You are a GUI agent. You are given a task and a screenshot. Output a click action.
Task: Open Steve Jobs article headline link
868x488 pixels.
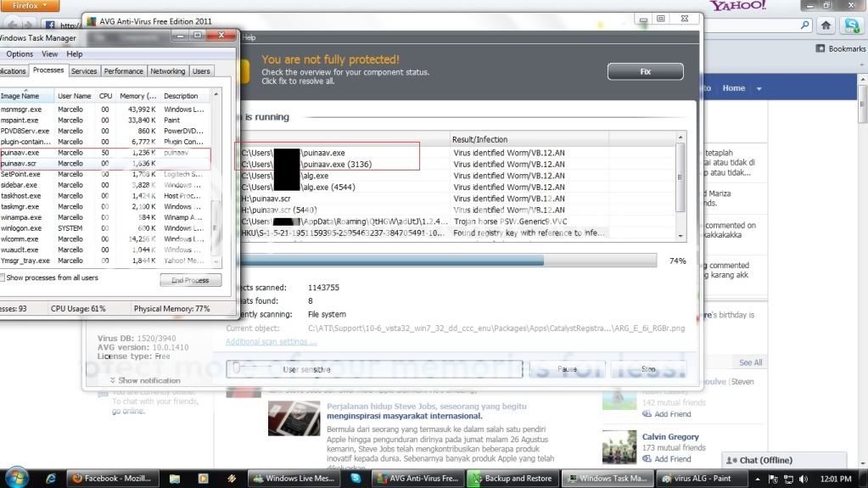pos(426,411)
